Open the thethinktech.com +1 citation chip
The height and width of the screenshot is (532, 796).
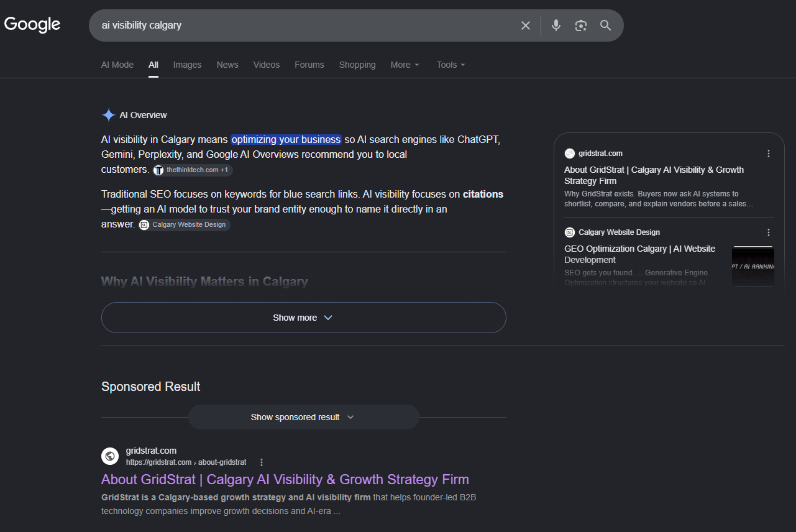pyautogui.click(x=193, y=170)
